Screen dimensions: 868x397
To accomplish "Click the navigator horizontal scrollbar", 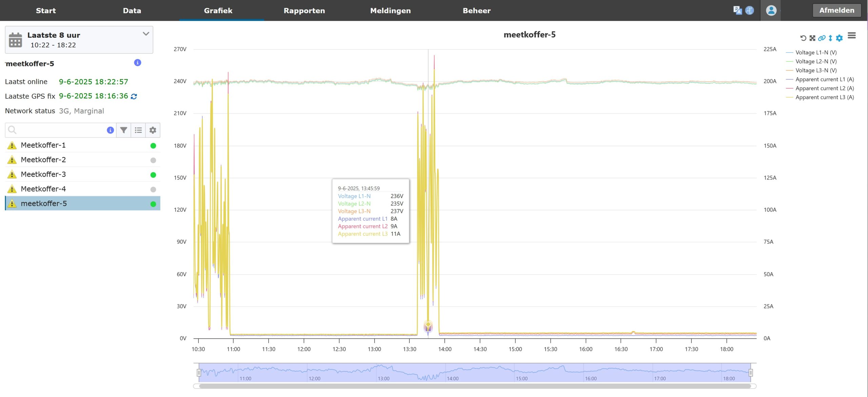I will (475, 386).
